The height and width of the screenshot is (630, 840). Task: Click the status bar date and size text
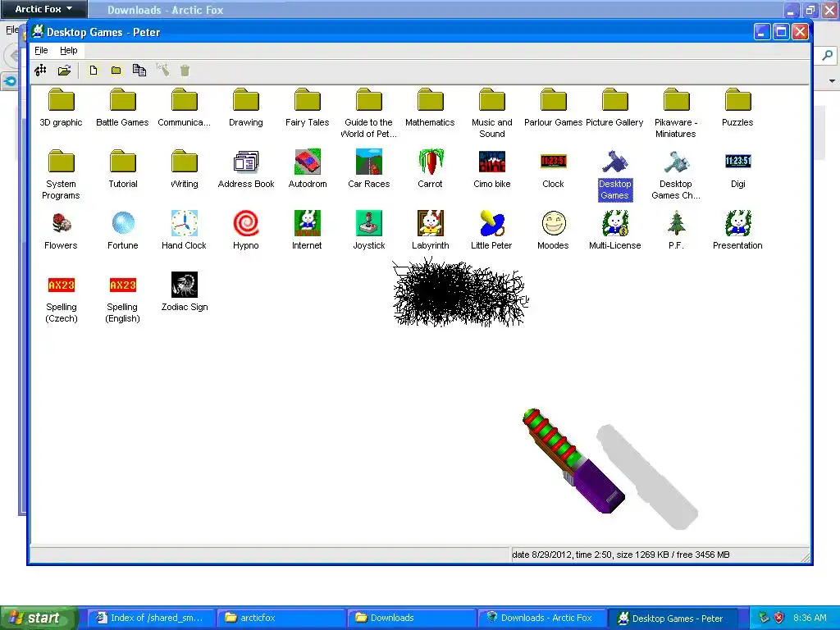coord(621,555)
